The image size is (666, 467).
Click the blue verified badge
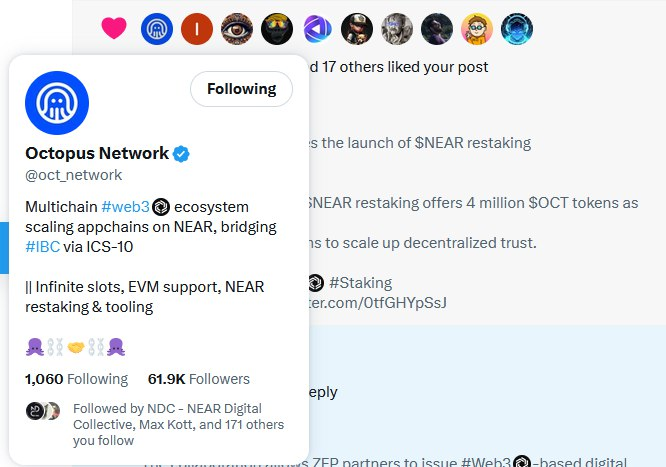[x=182, y=154]
